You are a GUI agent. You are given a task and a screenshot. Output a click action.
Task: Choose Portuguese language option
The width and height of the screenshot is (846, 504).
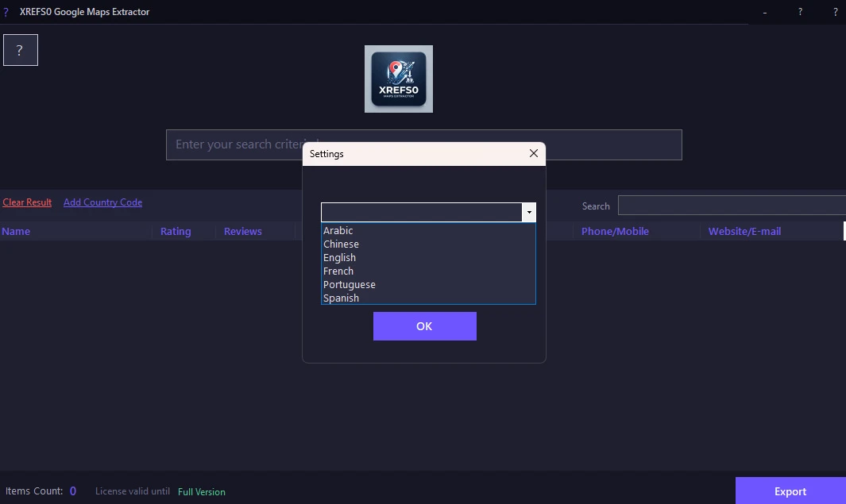pyautogui.click(x=428, y=285)
